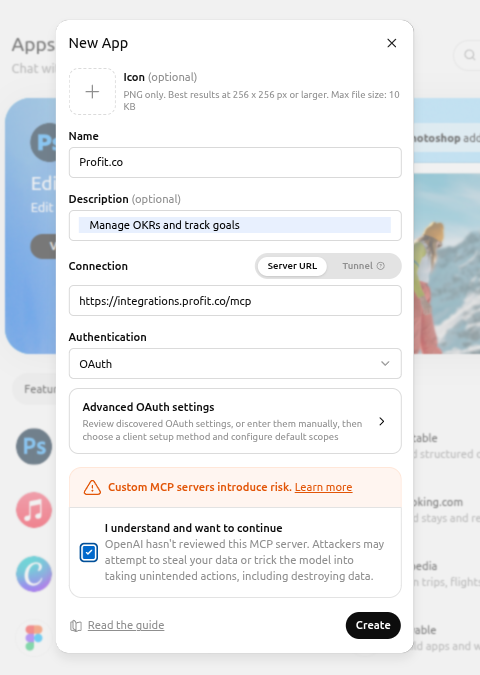Viewport: 480px width, 675px height.
Task: Click the Tunnel help question icon
Action: 381,266
